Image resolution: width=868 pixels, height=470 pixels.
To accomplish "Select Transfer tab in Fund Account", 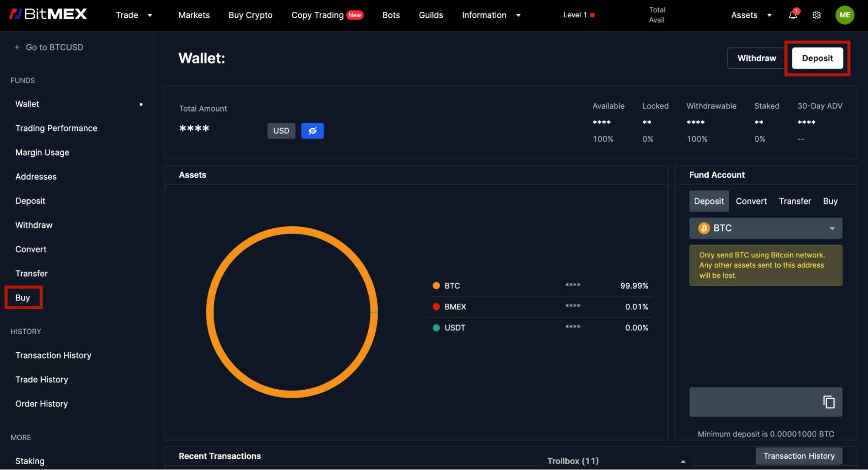I will [x=795, y=201].
